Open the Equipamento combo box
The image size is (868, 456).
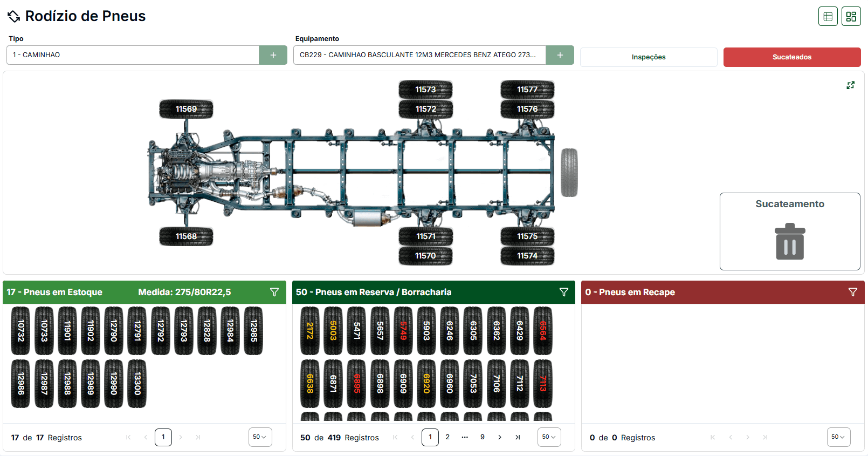(x=419, y=55)
